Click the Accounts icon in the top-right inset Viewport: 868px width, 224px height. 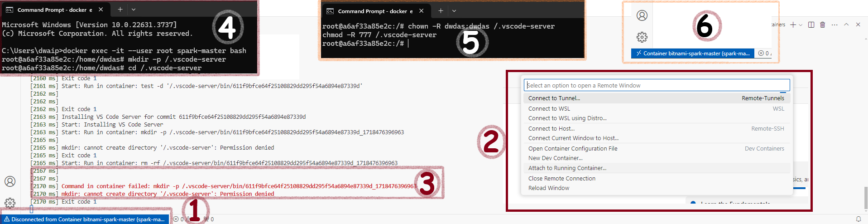pos(642,15)
